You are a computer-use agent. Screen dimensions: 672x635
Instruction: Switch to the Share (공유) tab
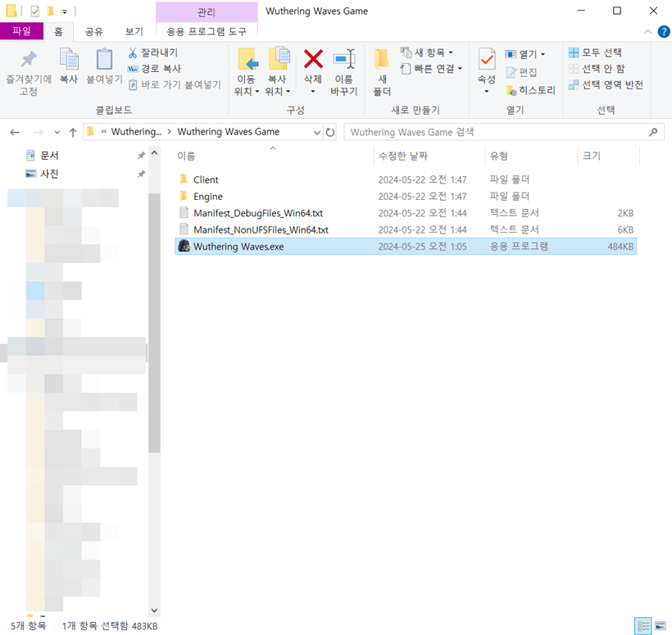[94, 32]
